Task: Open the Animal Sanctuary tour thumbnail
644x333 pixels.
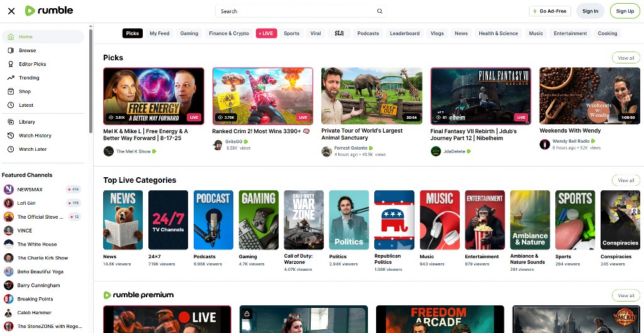Action: click(372, 96)
